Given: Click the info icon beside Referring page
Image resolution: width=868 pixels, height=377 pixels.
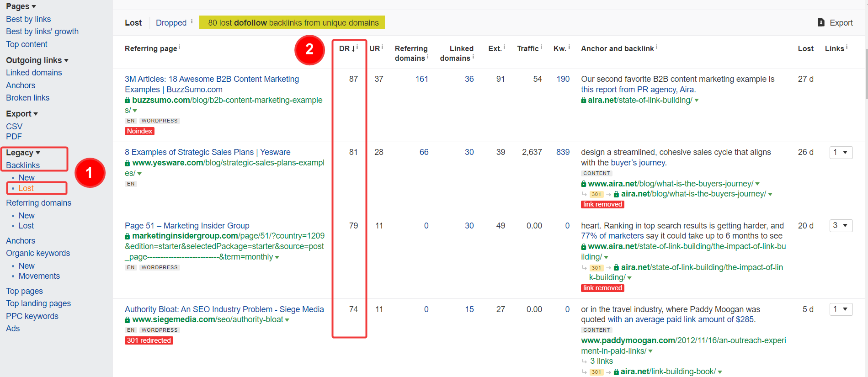Looking at the screenshot, I should coord(179,47).
